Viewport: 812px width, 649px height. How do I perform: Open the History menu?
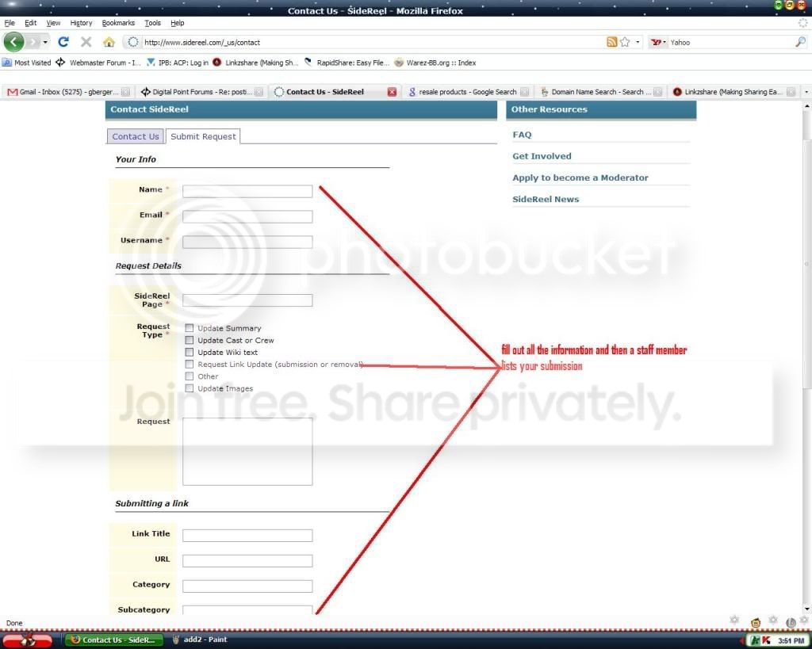pyautogui.click(x=81, y=23)
